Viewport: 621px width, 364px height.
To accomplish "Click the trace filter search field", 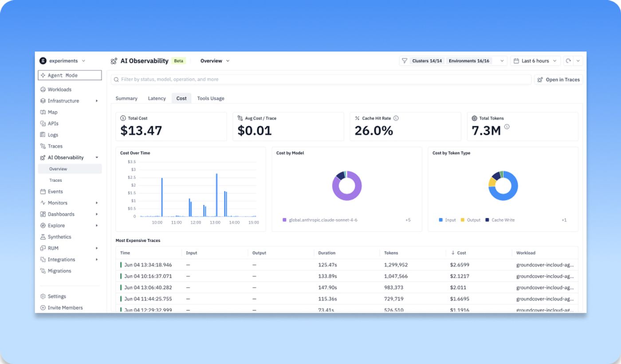I will pyautogui.click(x=321, y=79).
